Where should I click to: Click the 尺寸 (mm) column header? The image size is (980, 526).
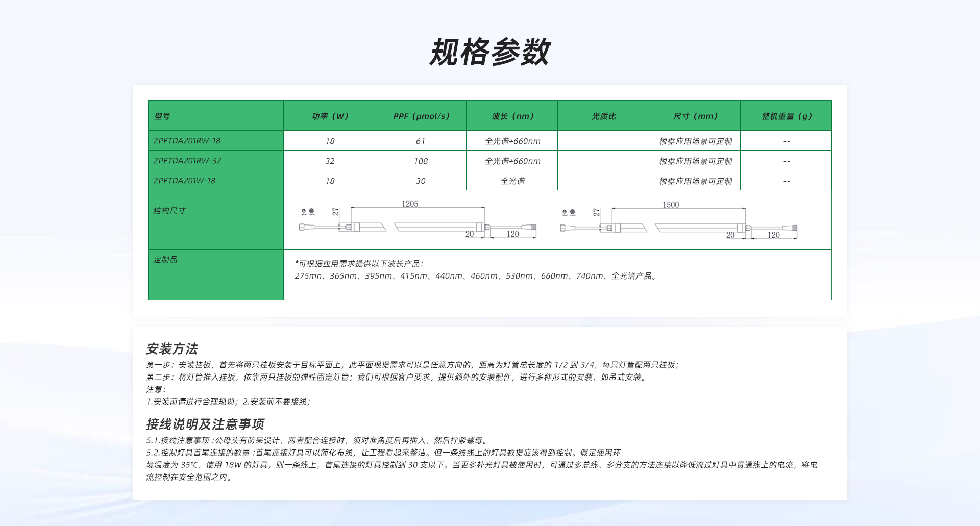pos(695,116)
